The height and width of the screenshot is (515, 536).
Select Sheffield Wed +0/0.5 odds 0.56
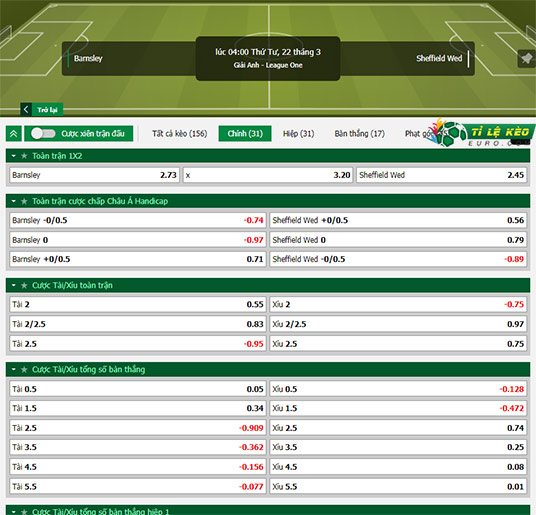click(398, 220)
